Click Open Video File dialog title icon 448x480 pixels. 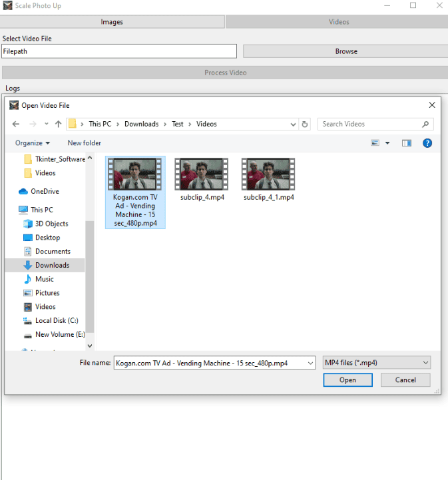tap(14, 105)
